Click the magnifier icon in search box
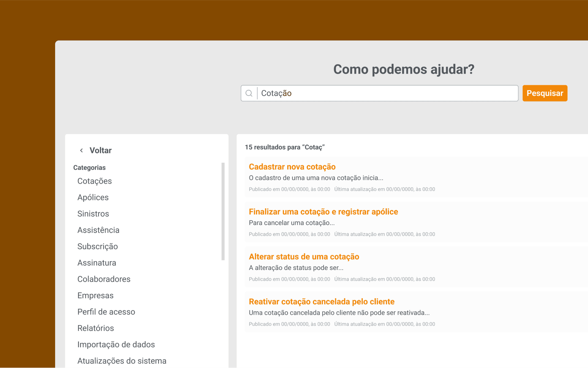 [249, 93]
